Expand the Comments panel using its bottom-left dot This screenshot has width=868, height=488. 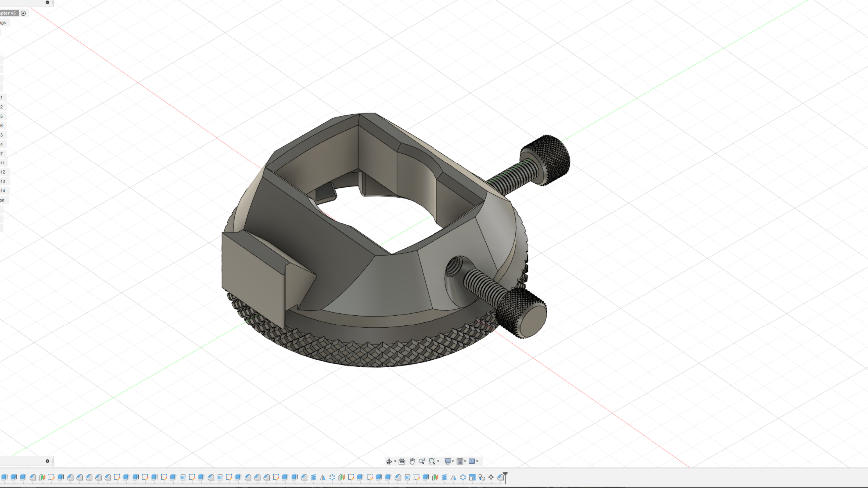coord(47,461)
